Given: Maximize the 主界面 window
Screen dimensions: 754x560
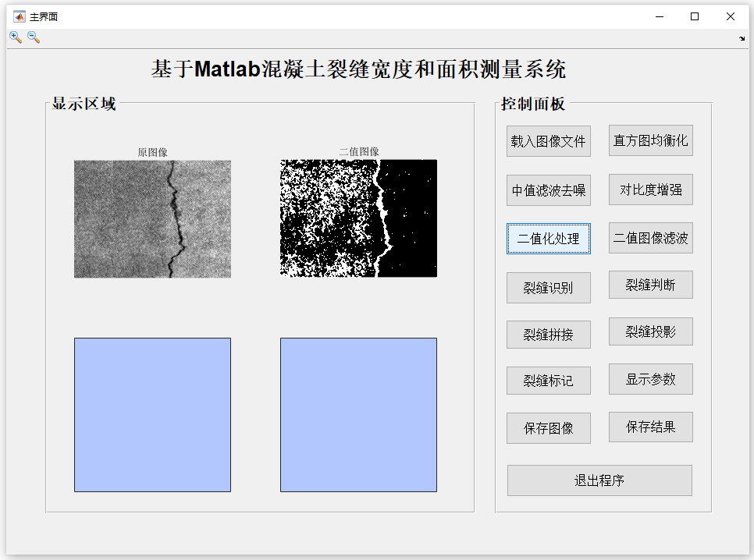Looking at the screenshot, I should click(695, 17).
